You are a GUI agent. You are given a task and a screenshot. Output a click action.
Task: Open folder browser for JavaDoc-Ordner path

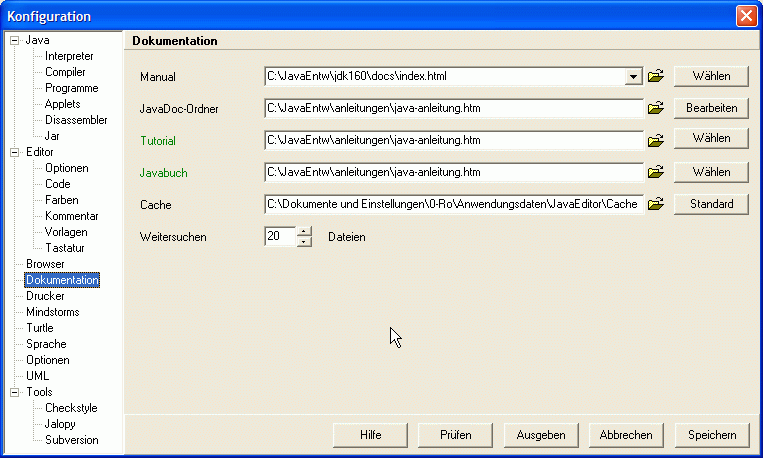[655, 108]
